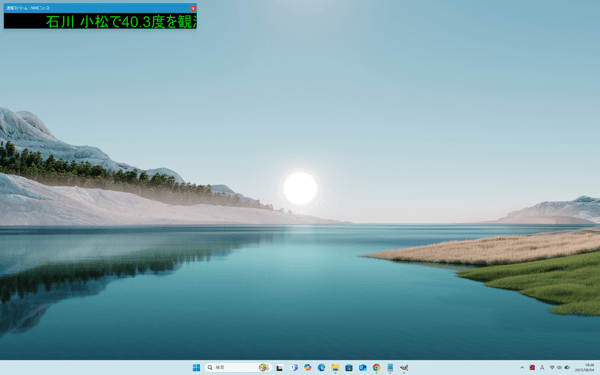Open the Windows Start menu

196,368
